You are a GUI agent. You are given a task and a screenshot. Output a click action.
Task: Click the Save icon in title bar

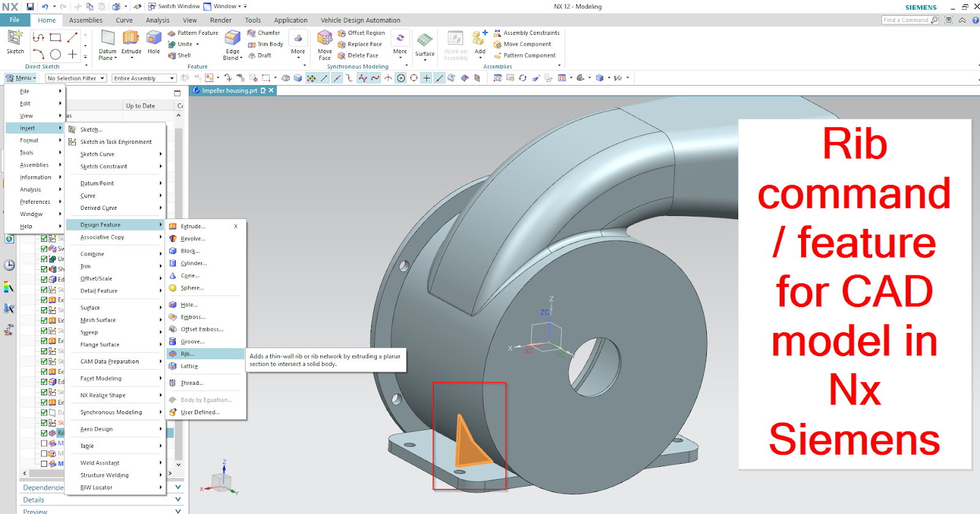30,7
